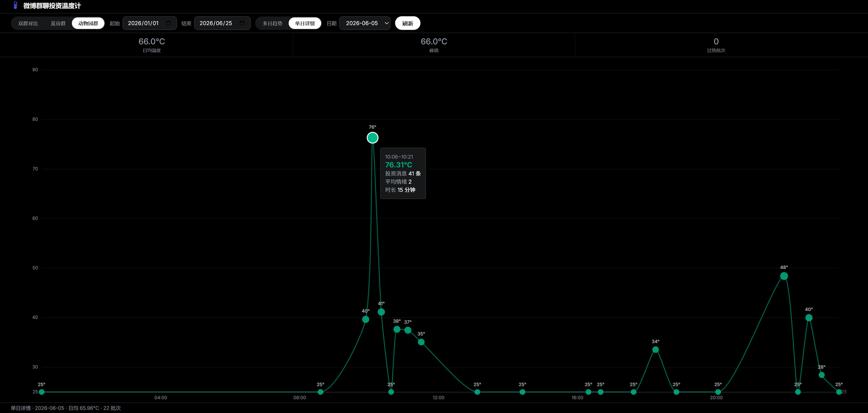Click the 34° data point

[655, 350]
